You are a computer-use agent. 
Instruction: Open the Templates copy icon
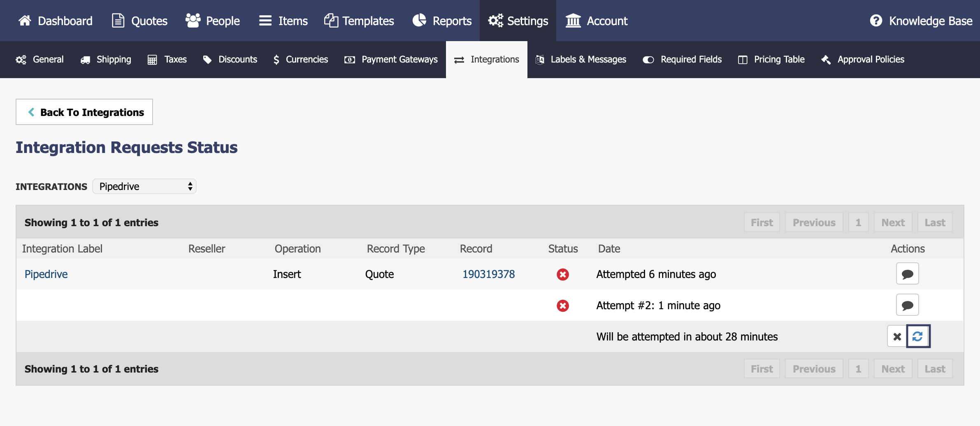click(331, 21)
